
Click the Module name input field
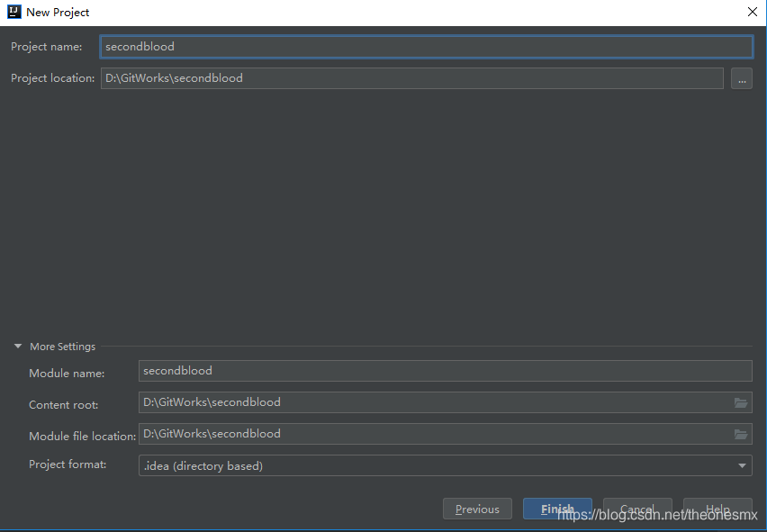click(x=445, y=371)
